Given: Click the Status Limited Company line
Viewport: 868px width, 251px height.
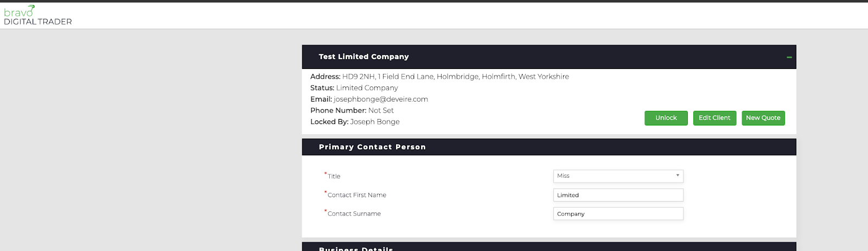Looking at the screenshot, I should tap(354, 88).
